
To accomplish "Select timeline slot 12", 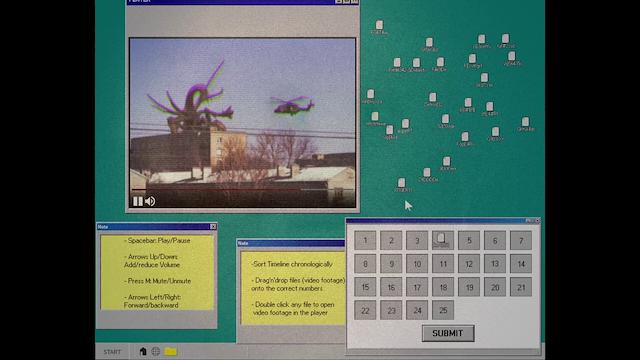I will click(x=469, y=264).
